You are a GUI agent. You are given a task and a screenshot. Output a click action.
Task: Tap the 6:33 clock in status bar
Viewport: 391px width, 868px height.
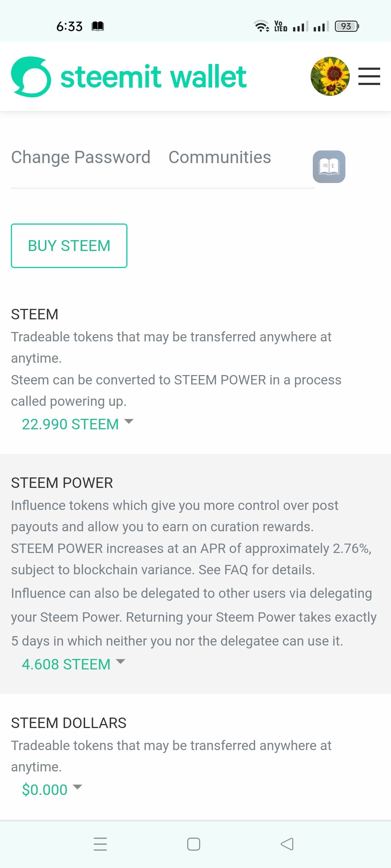(70, 26)
